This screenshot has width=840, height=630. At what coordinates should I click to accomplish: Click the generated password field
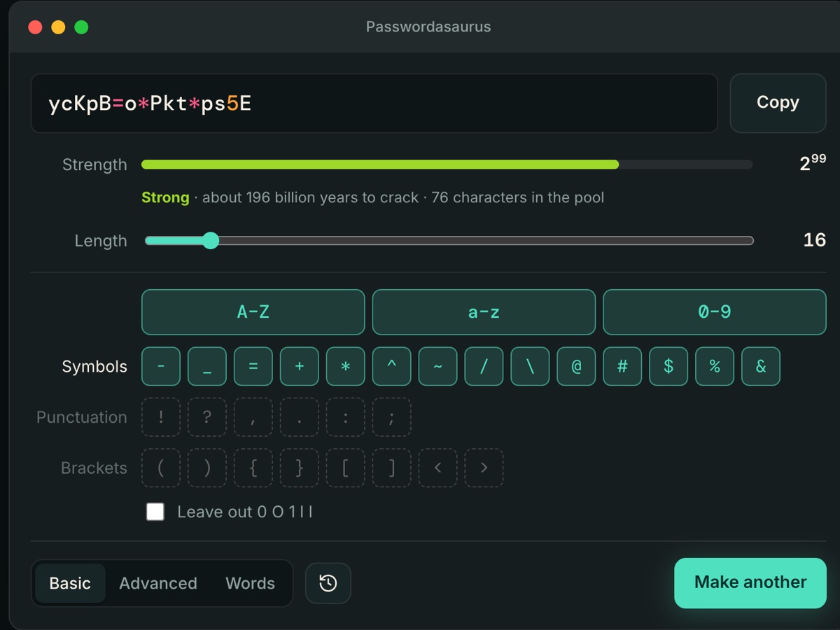coord(374,104)
